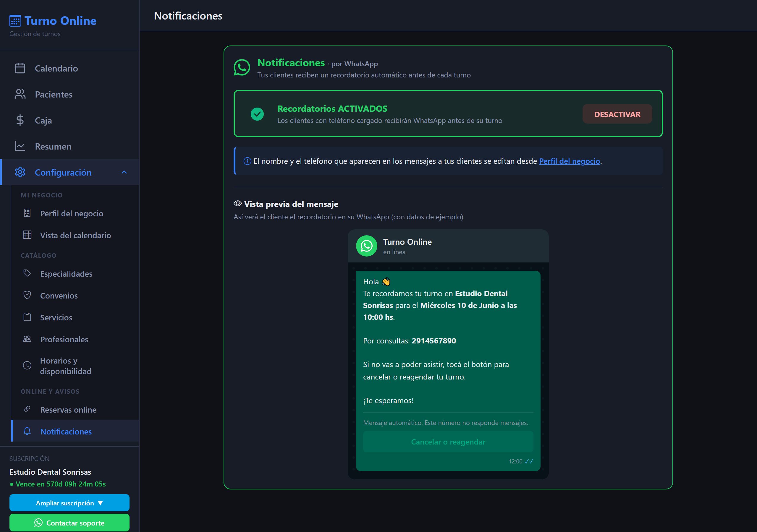Click the Caja dollar sign icon
The height and width of the screenshot is (532, 757).
tap(20, 120)
